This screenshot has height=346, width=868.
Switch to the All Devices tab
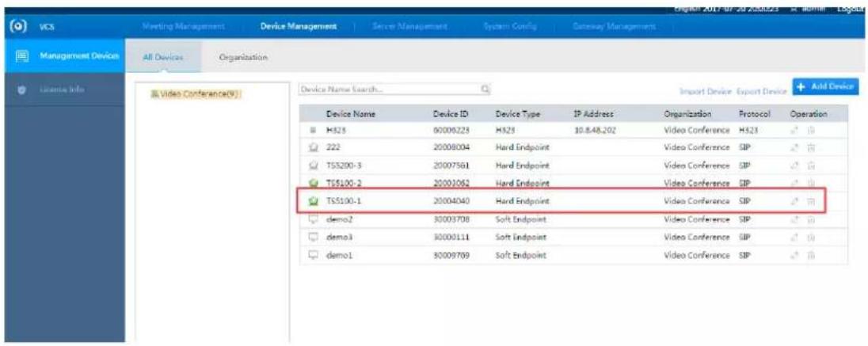164,57
